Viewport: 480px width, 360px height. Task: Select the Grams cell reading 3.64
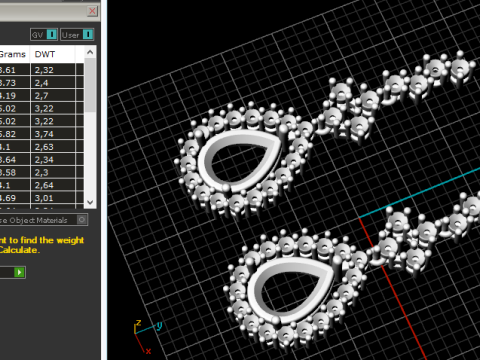tap(15, 160)
